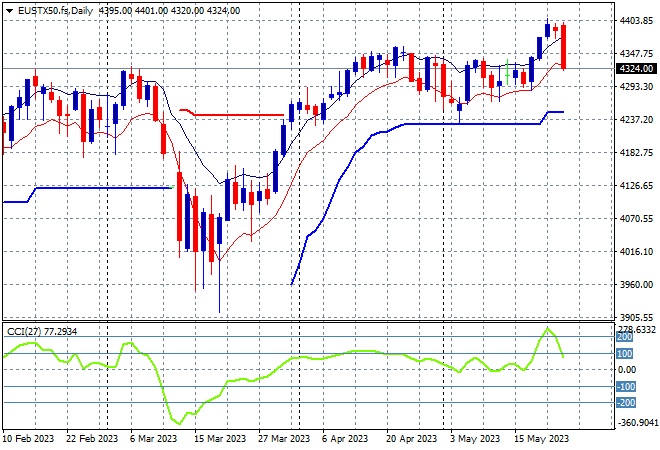Click the 15 Mar 2023 date label

coord(220,439)
